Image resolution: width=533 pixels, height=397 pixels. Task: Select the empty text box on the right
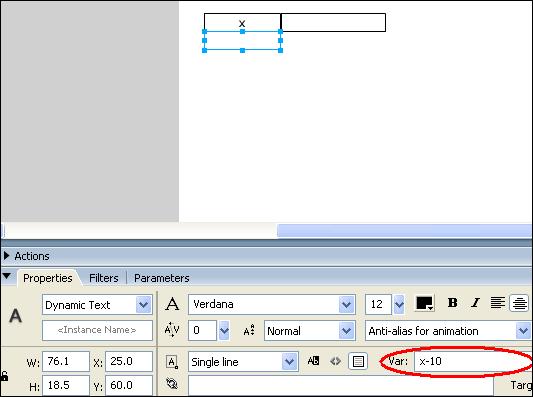(333, 22)
